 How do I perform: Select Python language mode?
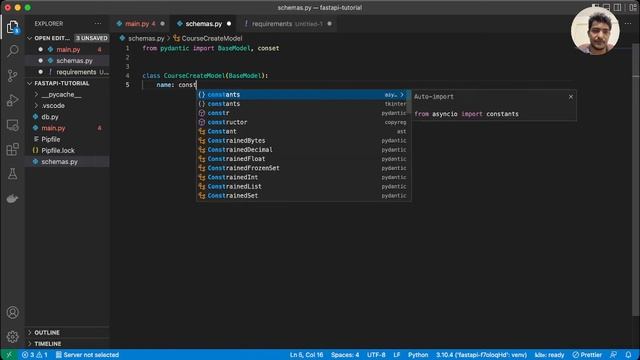(418, 355)
